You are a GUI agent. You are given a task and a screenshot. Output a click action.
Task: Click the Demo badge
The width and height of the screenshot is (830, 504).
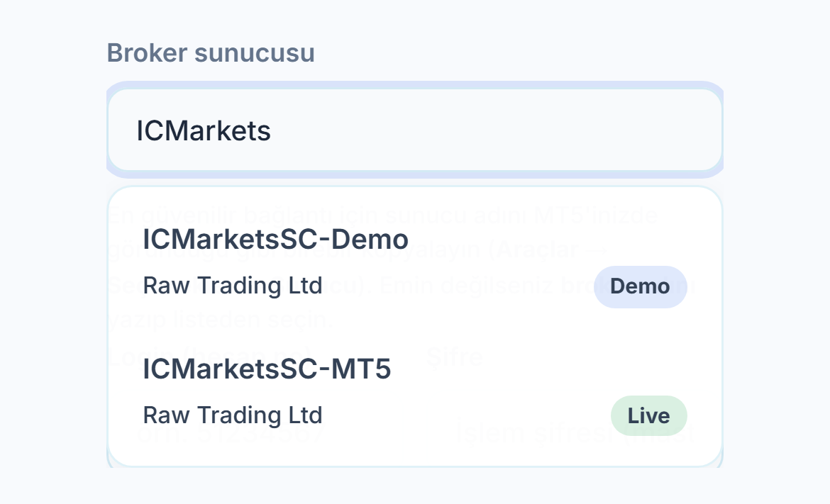(x=640, y=286)
